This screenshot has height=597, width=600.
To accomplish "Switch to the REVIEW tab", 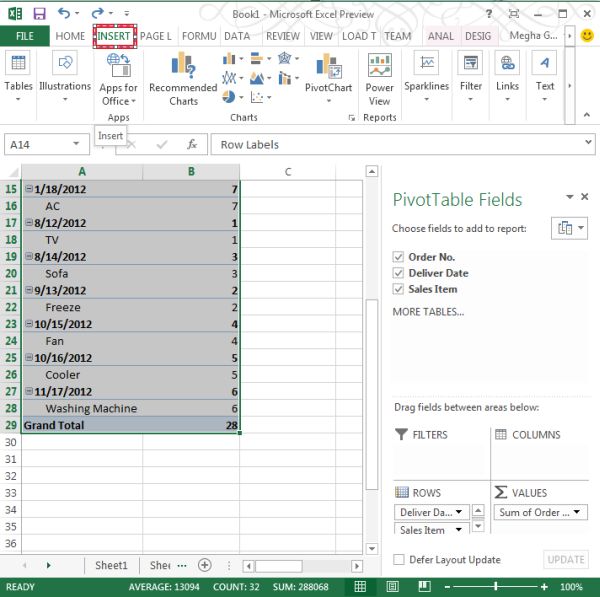I will [x=283, y=36].
